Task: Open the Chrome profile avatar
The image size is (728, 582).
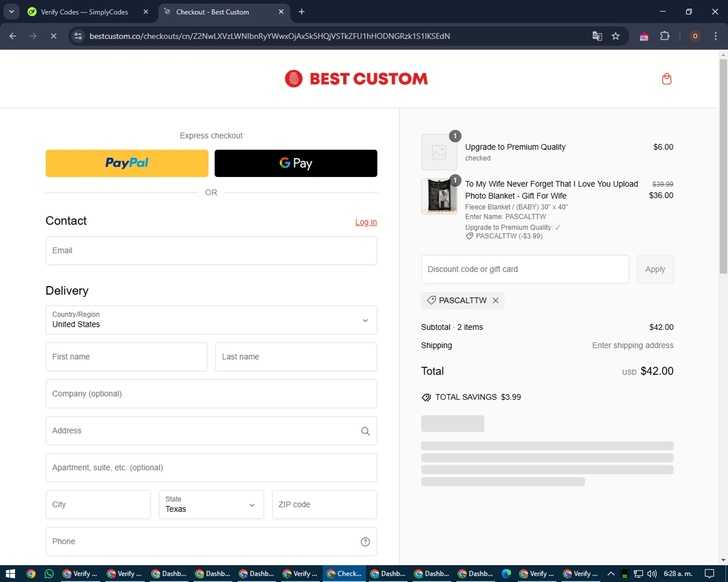Action: [695, 36]
